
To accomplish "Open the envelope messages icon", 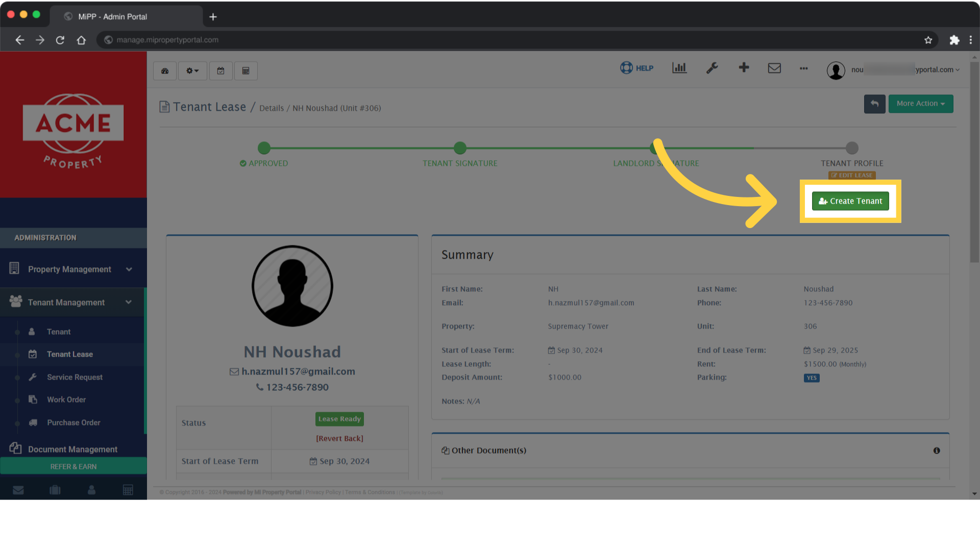I will click(x=774, y=68).
